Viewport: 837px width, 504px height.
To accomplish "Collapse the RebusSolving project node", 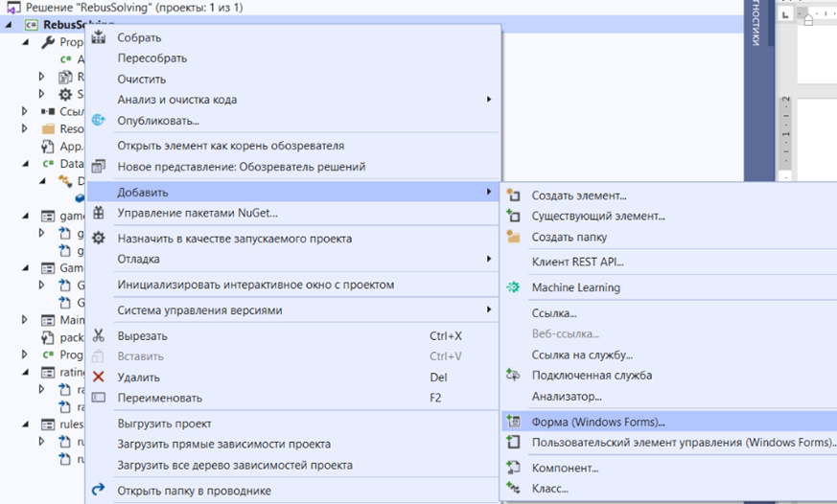I will pyautogui.click(x=10, y=25).
